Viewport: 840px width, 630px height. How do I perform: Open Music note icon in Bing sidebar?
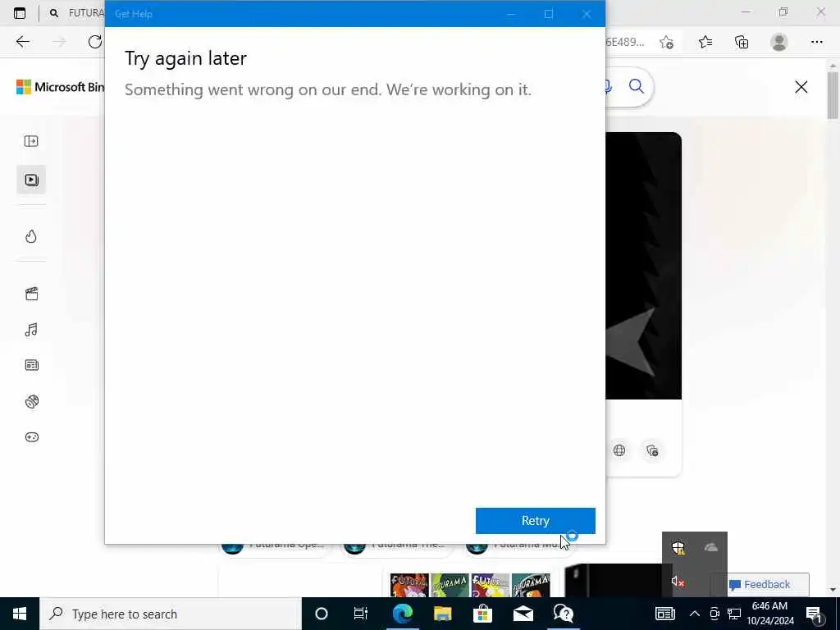coord(31,330)
